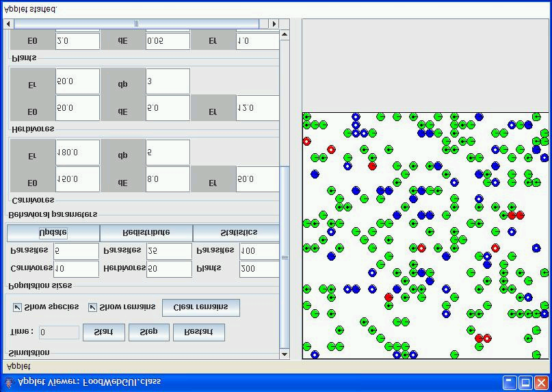Screen dimensions: 552x392
Task: Click the Clear remains button
Action: [x=201, y=308]
